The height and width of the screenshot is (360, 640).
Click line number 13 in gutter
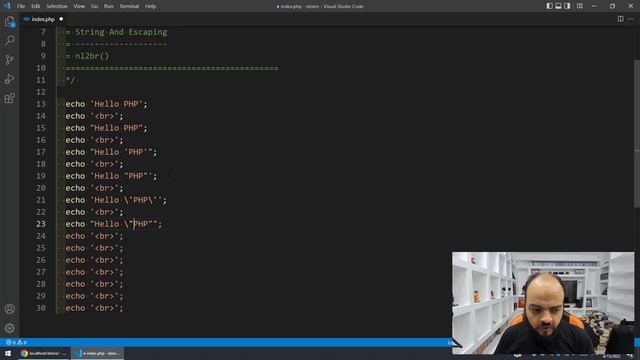[x=41, y=104]
